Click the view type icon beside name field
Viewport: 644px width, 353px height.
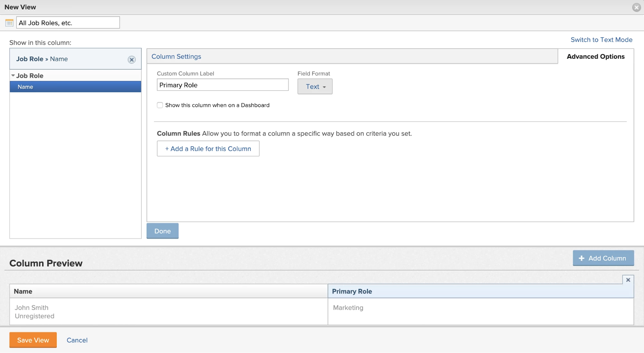coord(9,23)
